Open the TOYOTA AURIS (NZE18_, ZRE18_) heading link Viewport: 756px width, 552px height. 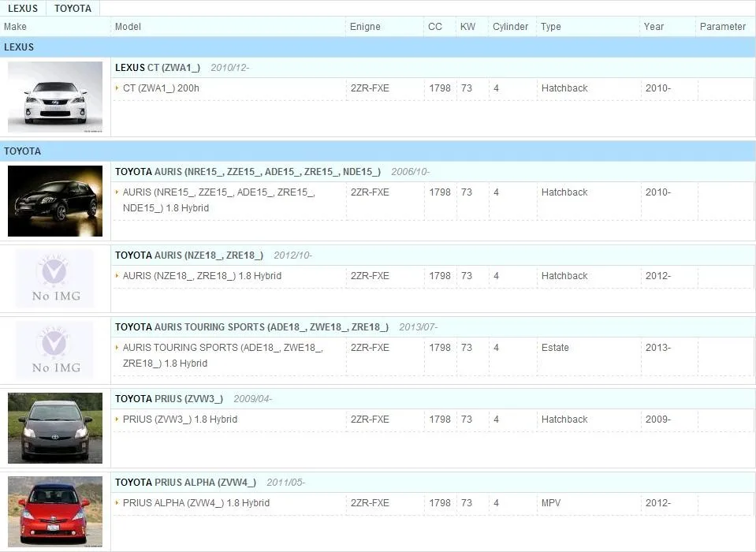[189, 255]
